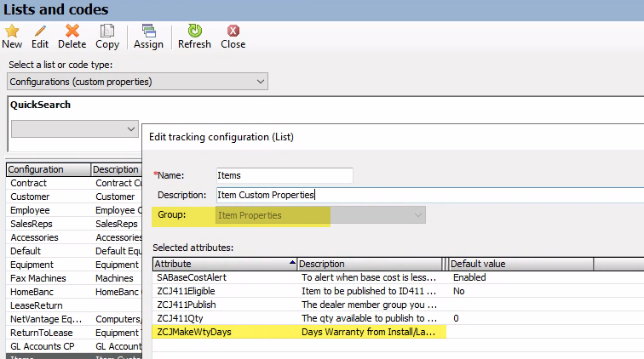Click the Description field of the dialog

pyautogui.click(x=430, y=195)
